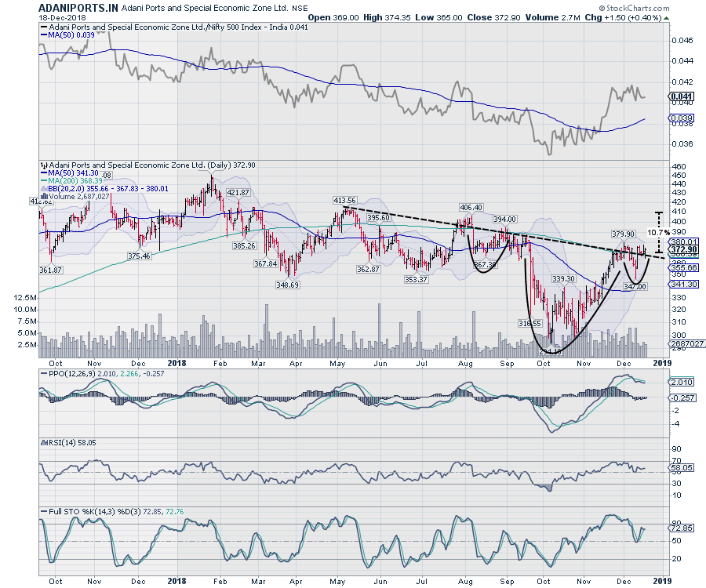Click the 10.7% target annotation
The width and height of the screenshot is (706, 588).
click(x=658, y=232)
